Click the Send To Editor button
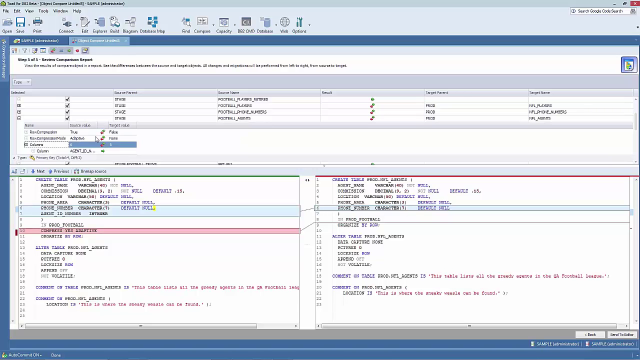This screenshot has height=360, width=640. pyautogui.click(x=621, y=335)
